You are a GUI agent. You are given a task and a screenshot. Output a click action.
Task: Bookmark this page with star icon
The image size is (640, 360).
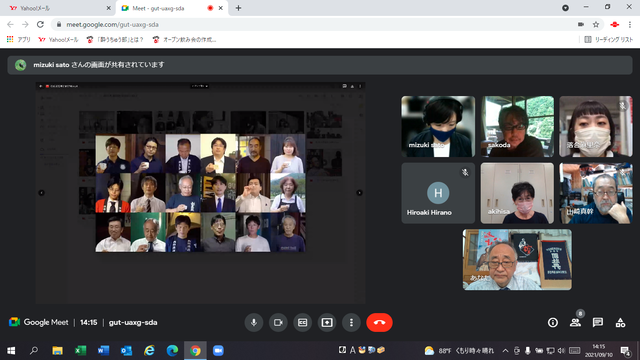[x=596, y=24]
